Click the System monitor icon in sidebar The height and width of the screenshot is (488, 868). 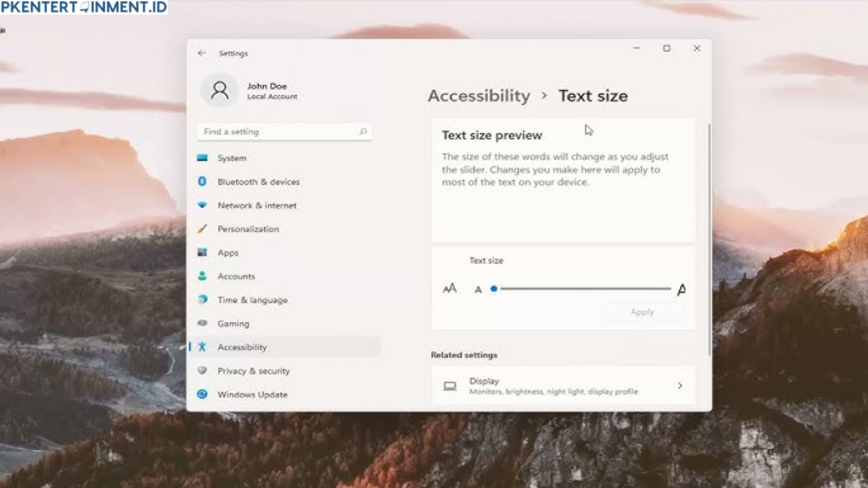coord(202,158)
